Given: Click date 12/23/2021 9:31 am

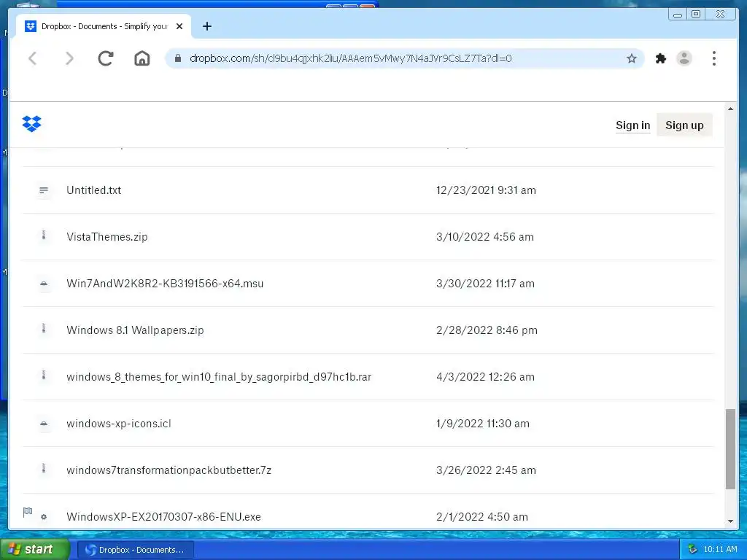Looking at the screenshot, I should (x=486, y=190).
